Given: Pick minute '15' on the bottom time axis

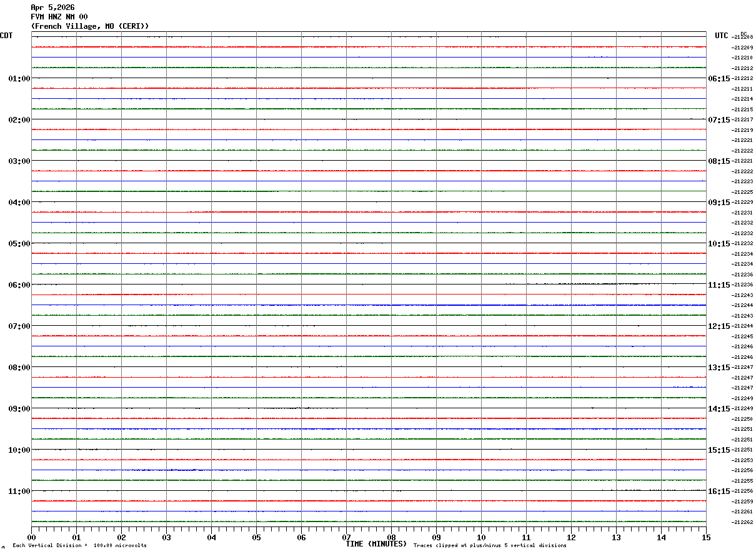Looking at the screenshot, I should point(706,537).
